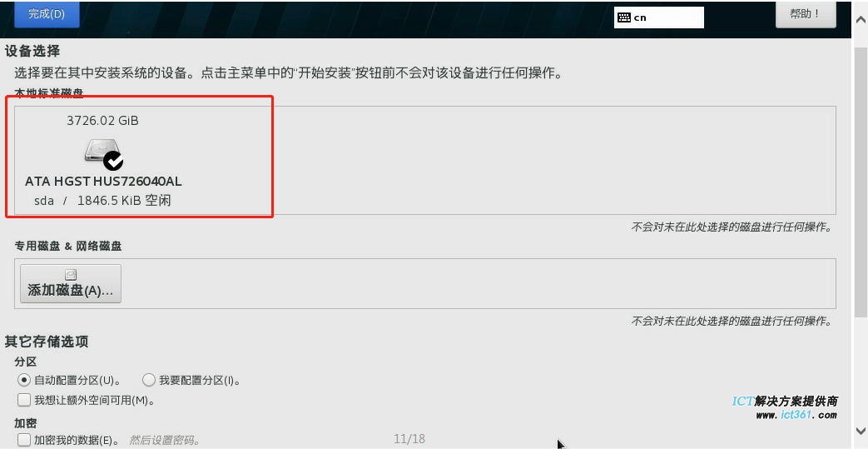
Task: Click the 完成(D) done button
Action: point(47,14)
